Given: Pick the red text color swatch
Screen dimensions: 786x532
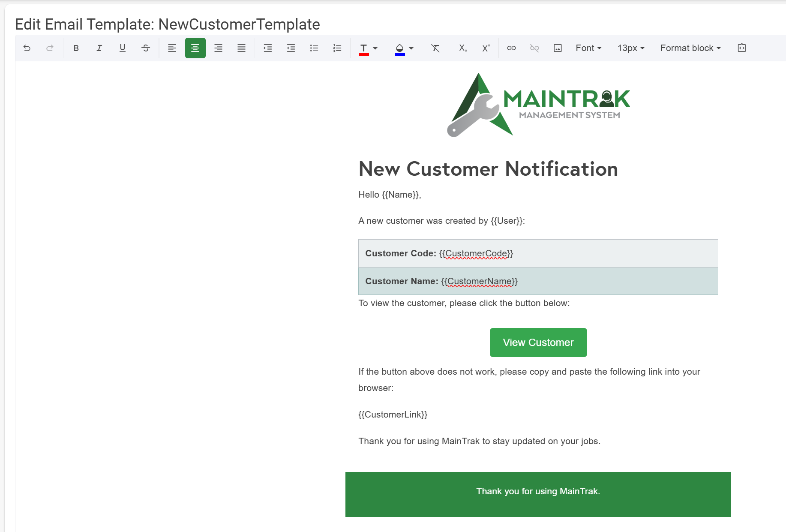Looking at the screenshot, I should pyautogui.click(x=363, y=48).
